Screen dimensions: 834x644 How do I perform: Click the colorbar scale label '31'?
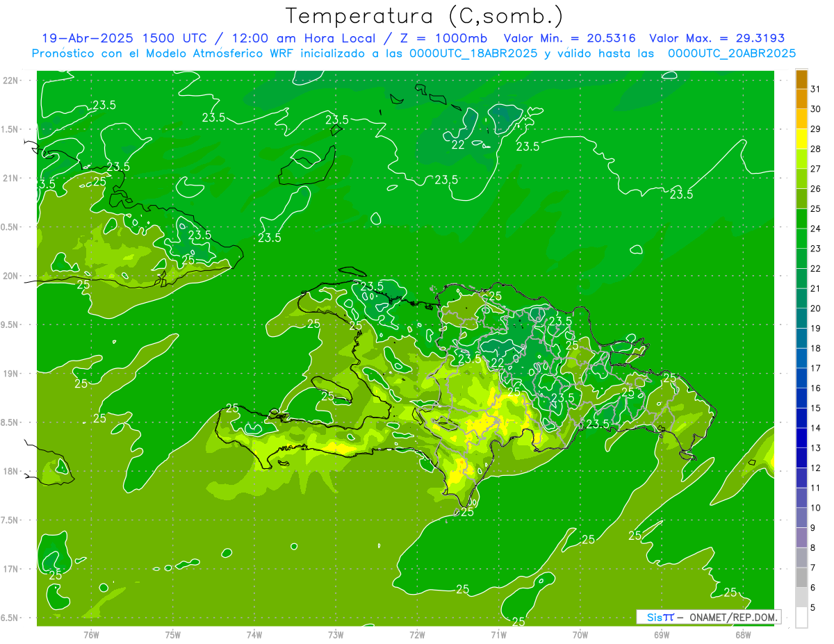click(816, 89)
